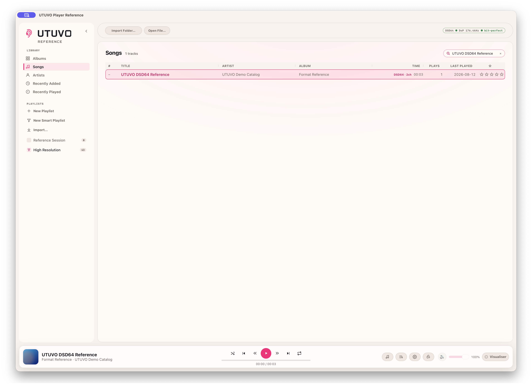Rate the track three stars

(492, 75)
